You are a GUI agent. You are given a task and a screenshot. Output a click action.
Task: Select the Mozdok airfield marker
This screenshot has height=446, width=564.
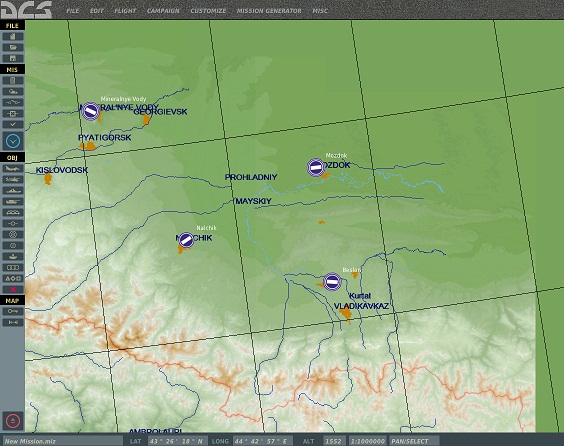click(x=316, y=167)
